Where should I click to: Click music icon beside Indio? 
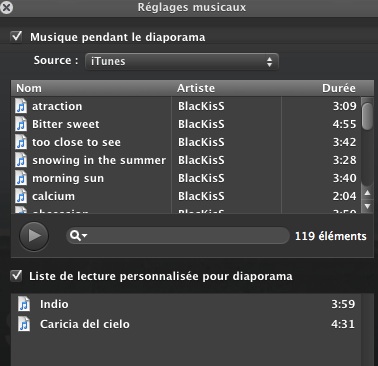(x=24, y=304)
